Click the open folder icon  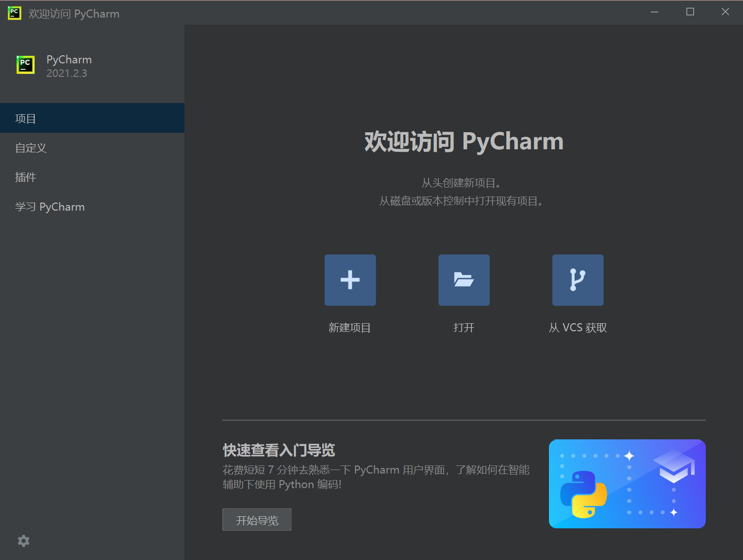463,280
